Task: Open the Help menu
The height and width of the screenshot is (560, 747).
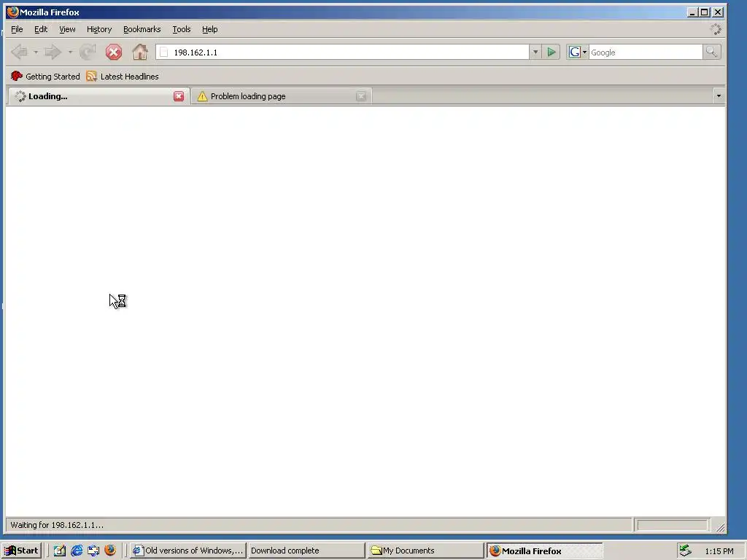Action: [209, 29]
